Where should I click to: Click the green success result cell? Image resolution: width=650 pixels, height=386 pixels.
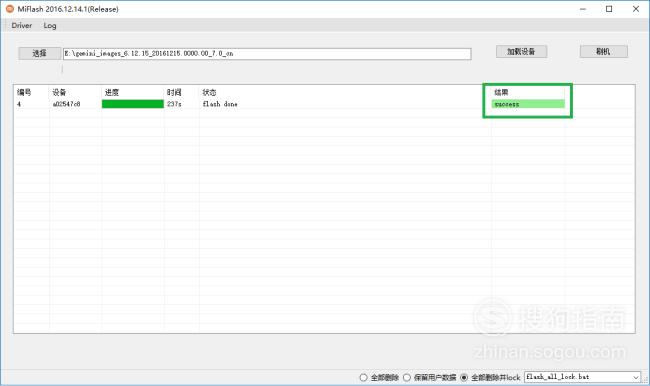528,104
